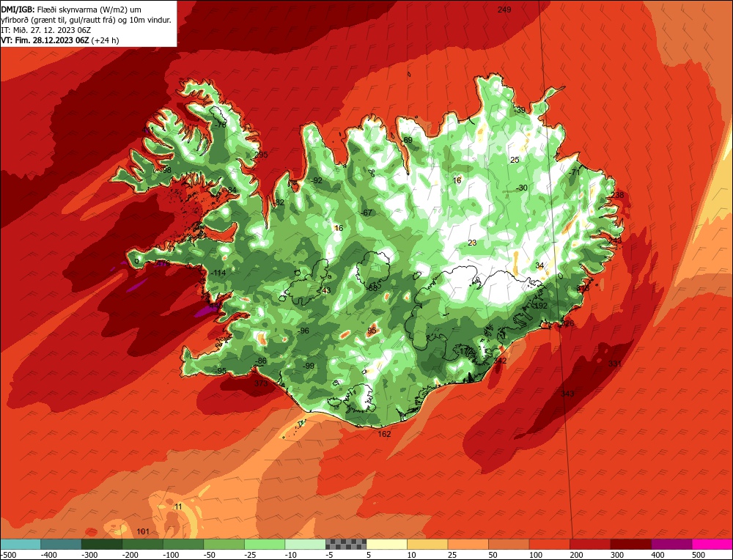Screen dimensions: 733x560
Task: Click the 243 value on the east coast
Action: coord(615,240)
